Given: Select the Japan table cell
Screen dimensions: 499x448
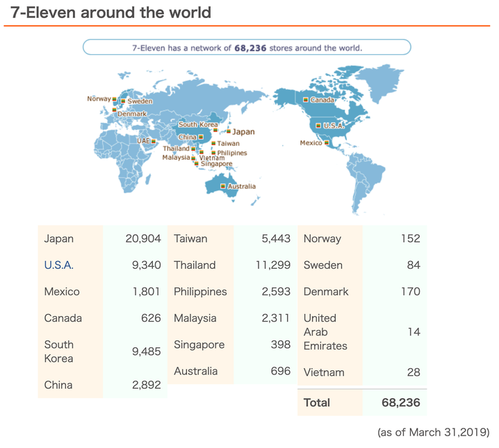Looking at the screenshot, I should (x=70, y=238).
